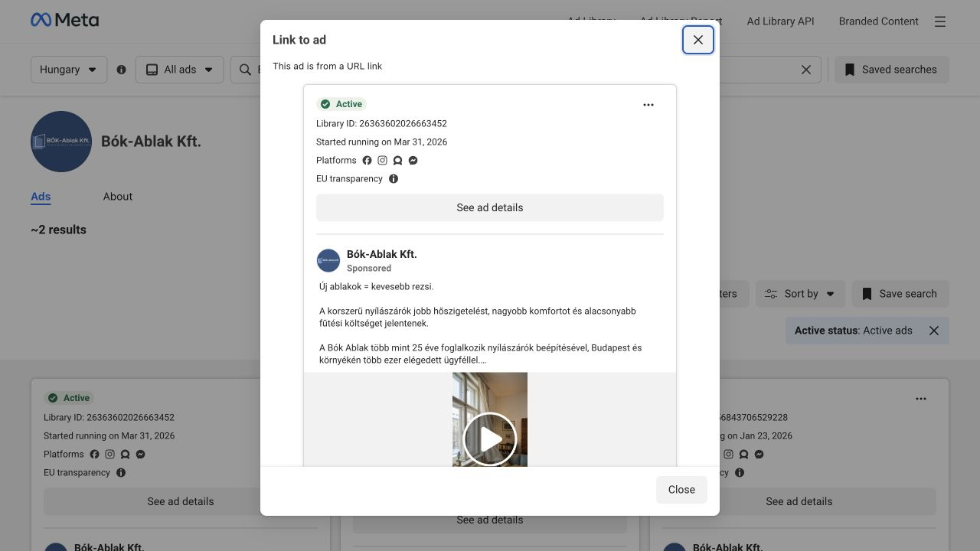
Task: Click the Active status badge in the dialog
Action: (341, 104)
